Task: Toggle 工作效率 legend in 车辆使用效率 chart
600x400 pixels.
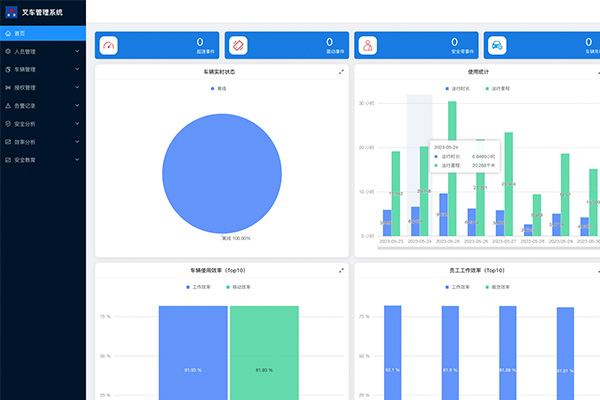Action: point(198,287)
